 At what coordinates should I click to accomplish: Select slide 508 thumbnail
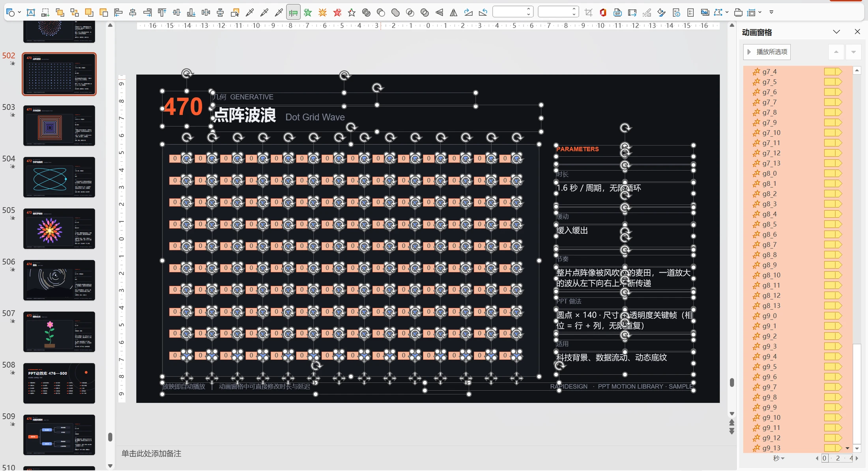pyautogui.click(x=59, y=383)
